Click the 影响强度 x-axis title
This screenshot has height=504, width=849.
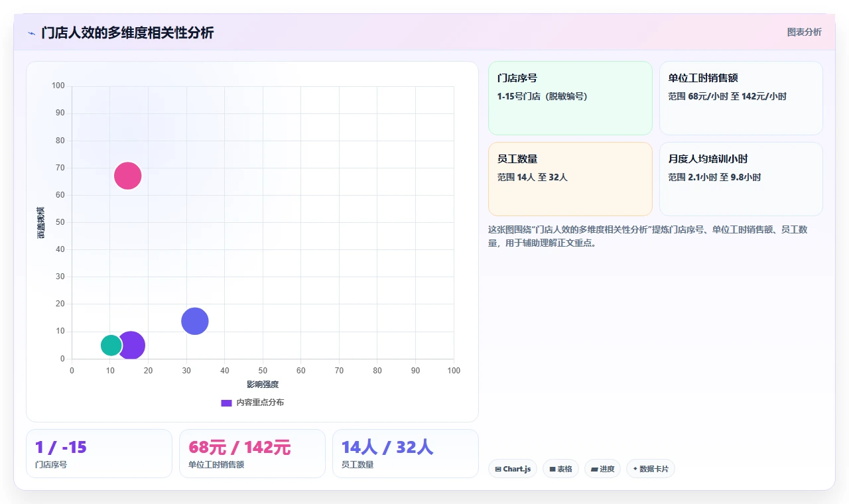coord(263,385)
